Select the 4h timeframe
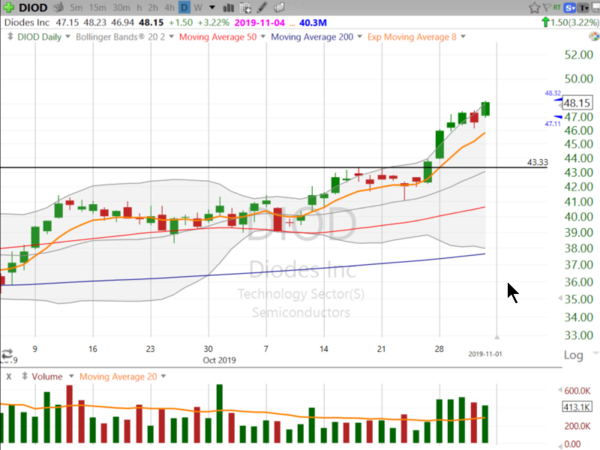Screen dimensions: 600x450 pyautogui.click(x=169, y=8)
